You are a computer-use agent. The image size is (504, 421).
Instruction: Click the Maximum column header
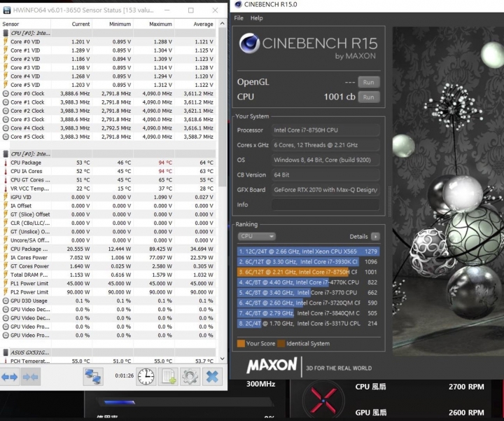pos(153,24)
